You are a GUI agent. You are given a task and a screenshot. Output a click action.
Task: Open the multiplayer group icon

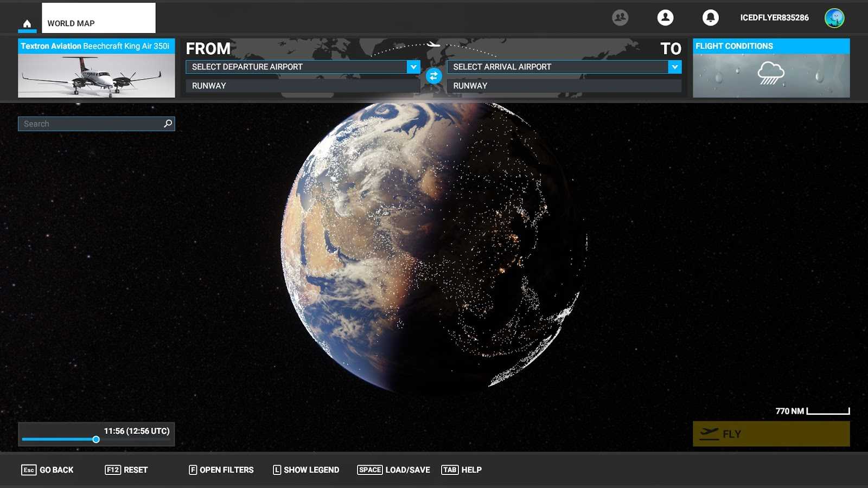[620, 18]
